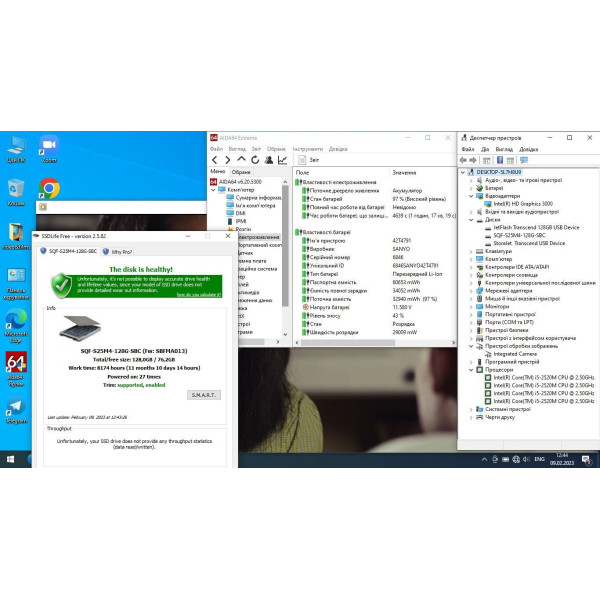Viewport: 600px width, 600px height.
Task: Open the Звіт report button in AIDA64
Action: (308, 160)
